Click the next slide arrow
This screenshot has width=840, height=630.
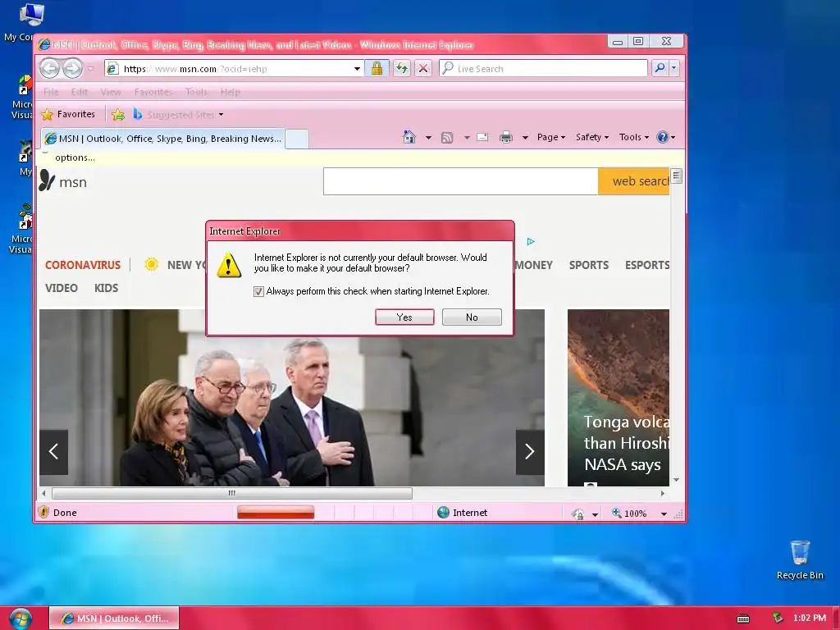point(530,452)
